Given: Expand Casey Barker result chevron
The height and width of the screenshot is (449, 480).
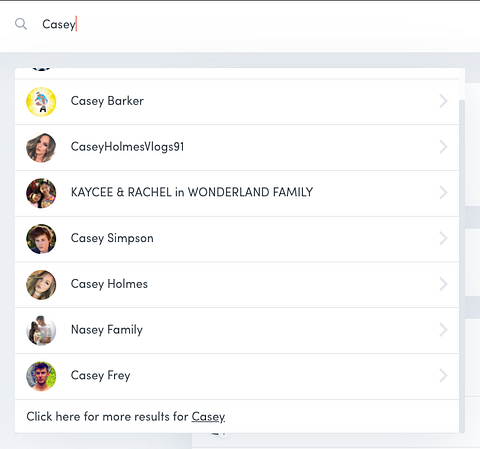Looking at the screenshot, I should click(443, 101).
